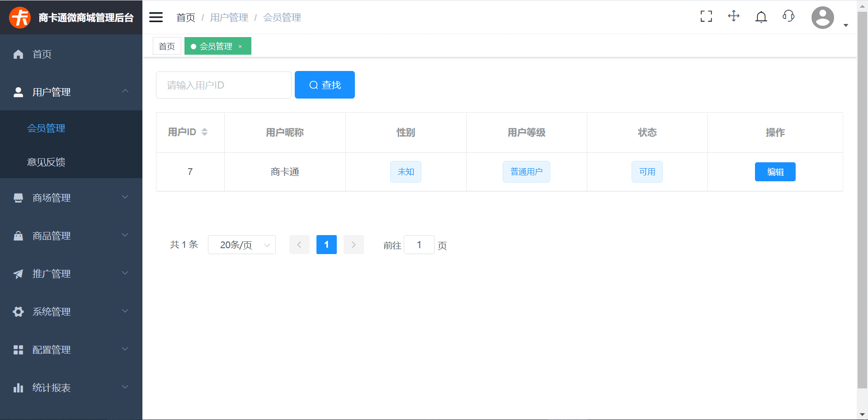Click the headset support icon
Image resolution: width=868 pixels, height=420 pixels.
pyautogui.click(x=788, y=16)
